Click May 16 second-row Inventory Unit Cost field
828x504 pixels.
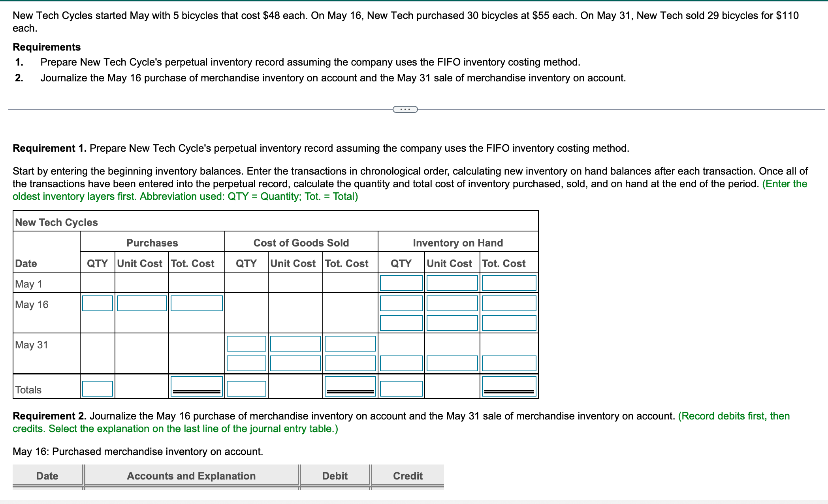(452, 323)
